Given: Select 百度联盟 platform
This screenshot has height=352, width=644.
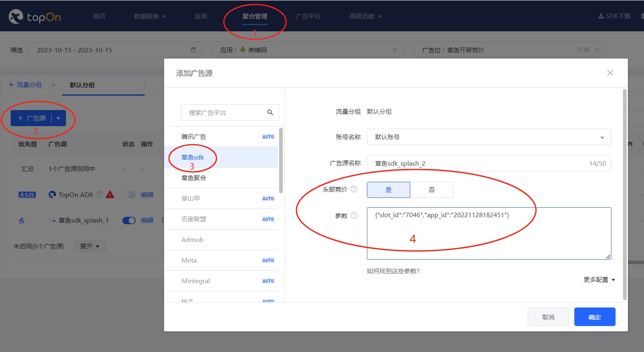Looking at the screenshot, I should coord(221,219).
